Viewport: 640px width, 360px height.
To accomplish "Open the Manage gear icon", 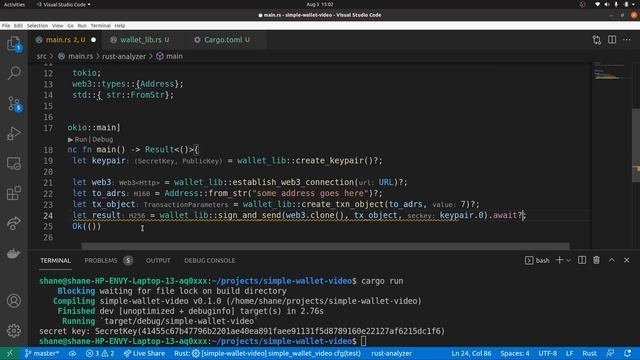I will click(x=14, y=330).
